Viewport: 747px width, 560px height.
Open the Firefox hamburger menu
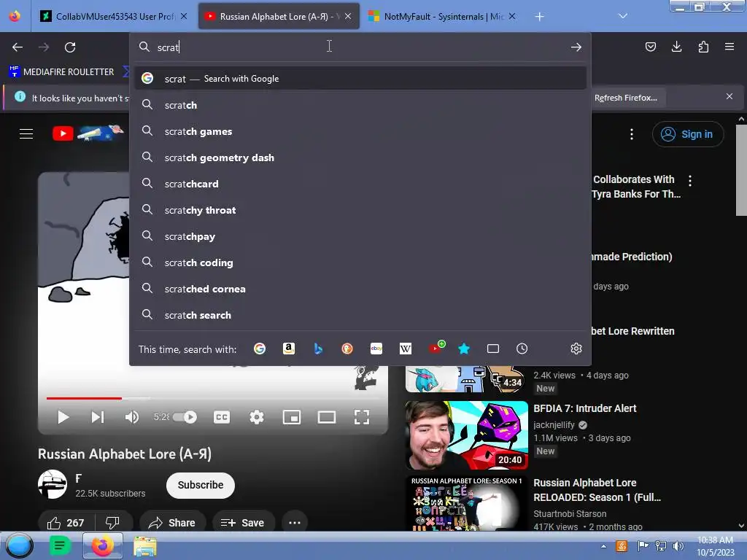[x=729, y=47]
